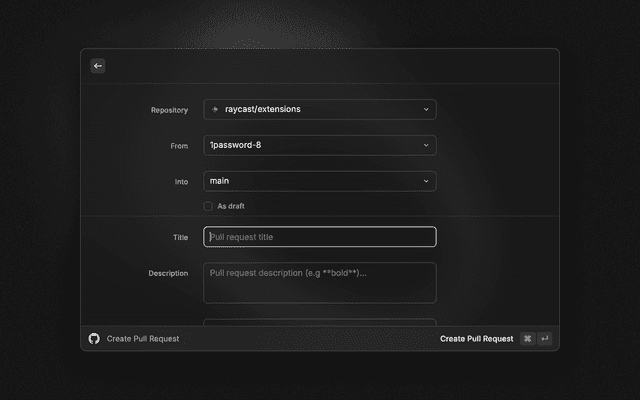Click the 'As draft' label text

pos(231,206)
